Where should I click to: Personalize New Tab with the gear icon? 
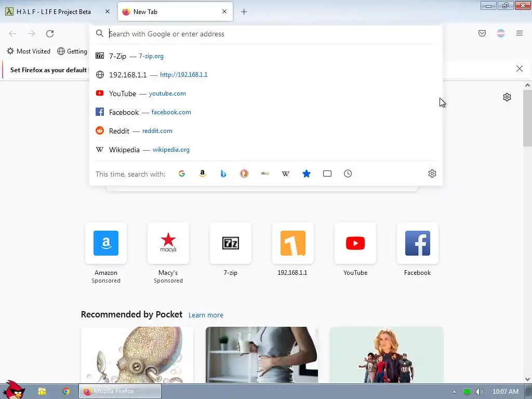point(507,97)
